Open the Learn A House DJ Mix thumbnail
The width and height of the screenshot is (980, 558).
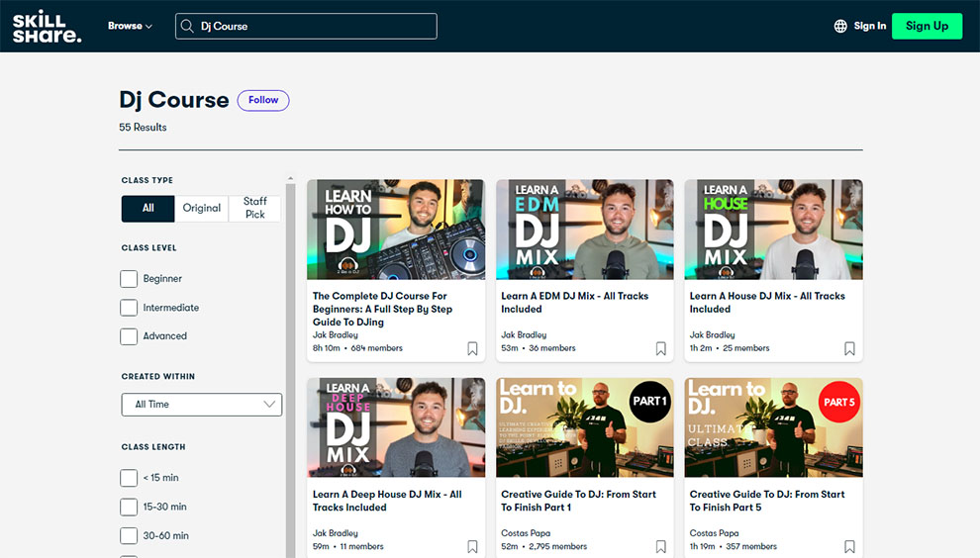tap(773, 230)
